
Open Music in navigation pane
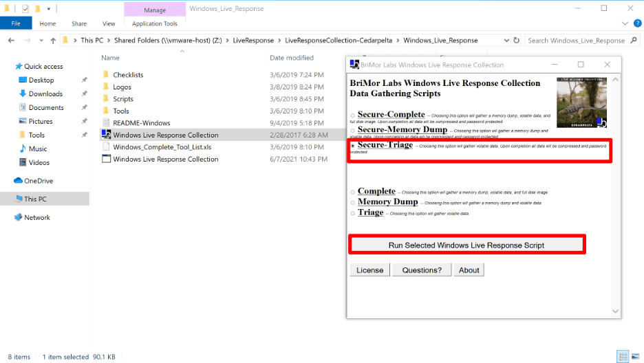click(38, 148)
